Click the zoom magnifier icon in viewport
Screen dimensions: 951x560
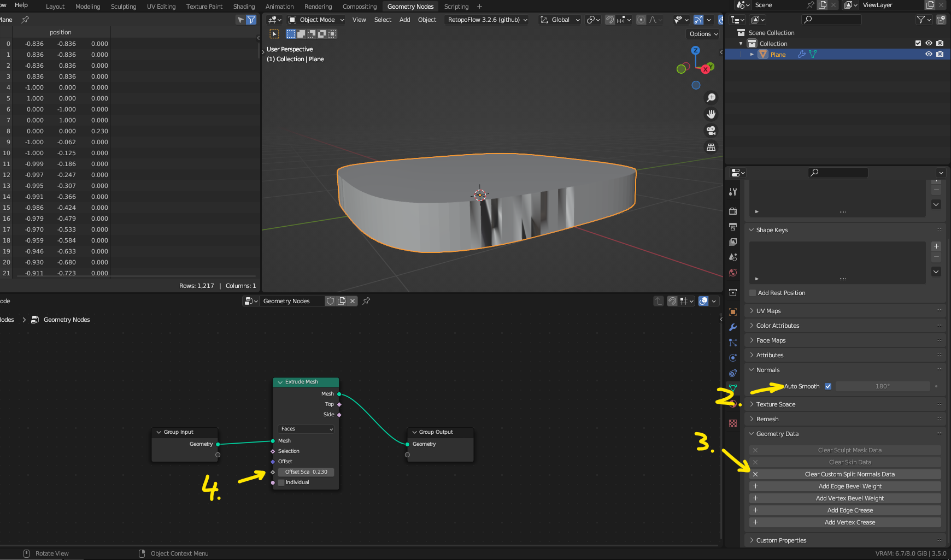pyautogui.click(x=711, y=98)
